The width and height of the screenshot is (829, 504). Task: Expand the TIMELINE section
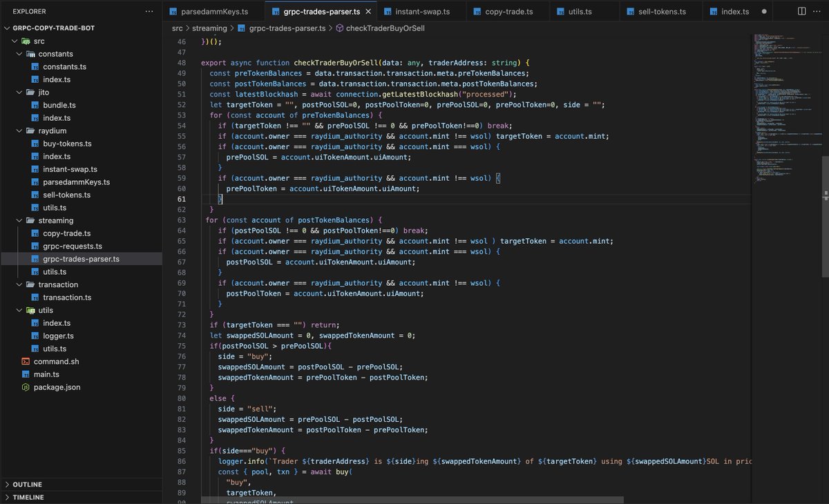[81, 497]
